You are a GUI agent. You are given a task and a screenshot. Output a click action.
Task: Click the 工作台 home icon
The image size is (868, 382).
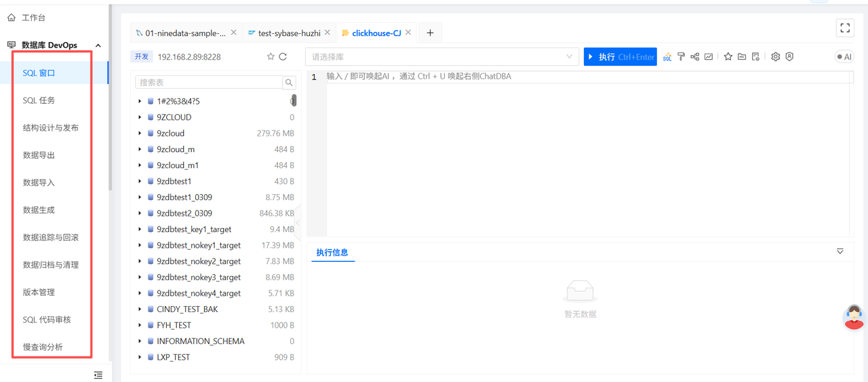pyautogui.click(x=11, y=18)
